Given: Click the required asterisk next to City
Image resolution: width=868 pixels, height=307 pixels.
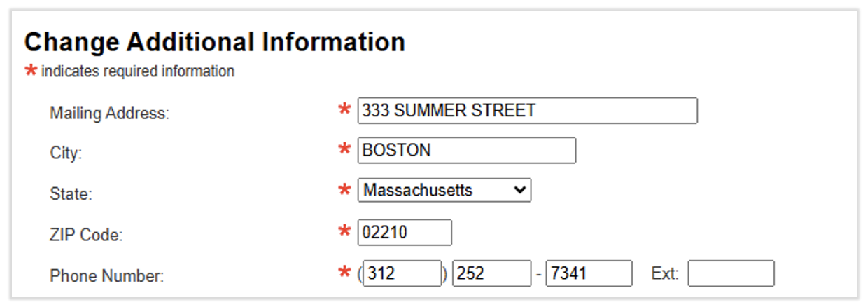Looking at the screenshot, I should (344, 149).
